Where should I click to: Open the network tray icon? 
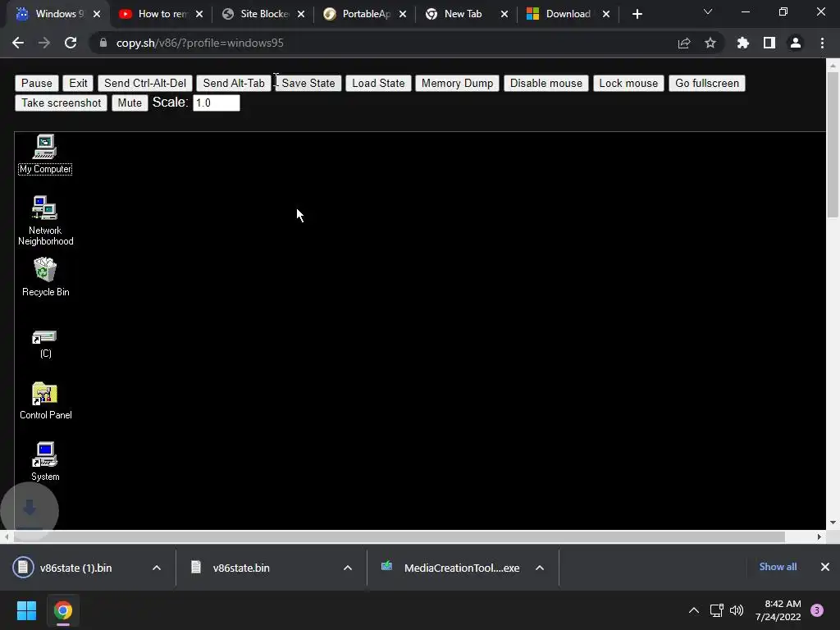coord(717,610)
